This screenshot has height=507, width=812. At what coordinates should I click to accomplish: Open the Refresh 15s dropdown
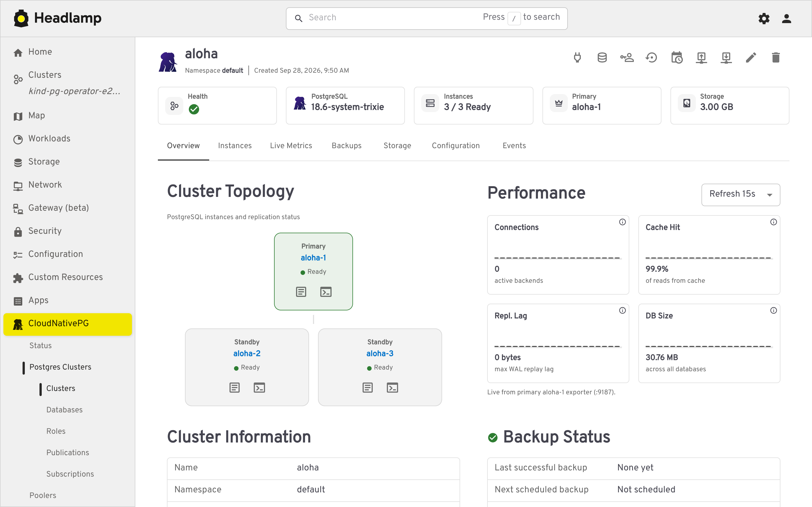[x=741, y=194]
